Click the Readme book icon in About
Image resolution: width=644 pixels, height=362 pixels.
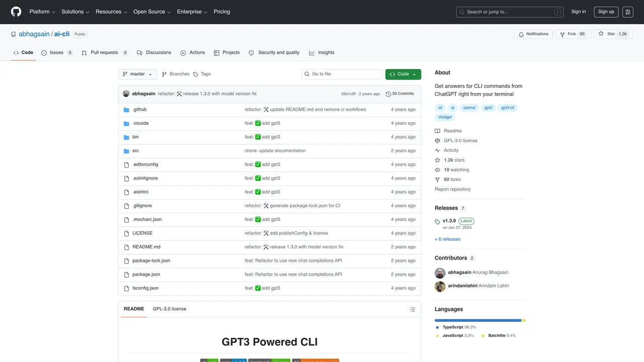pyautogui.click(x=438, y=131)
